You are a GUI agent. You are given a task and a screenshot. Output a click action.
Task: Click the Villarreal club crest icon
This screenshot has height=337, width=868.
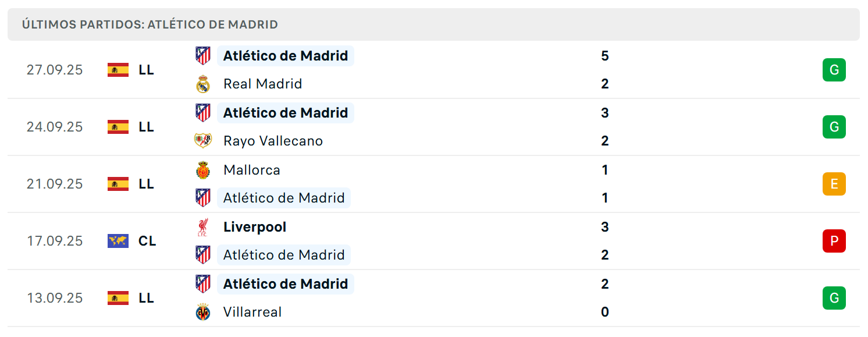(202, 312)
